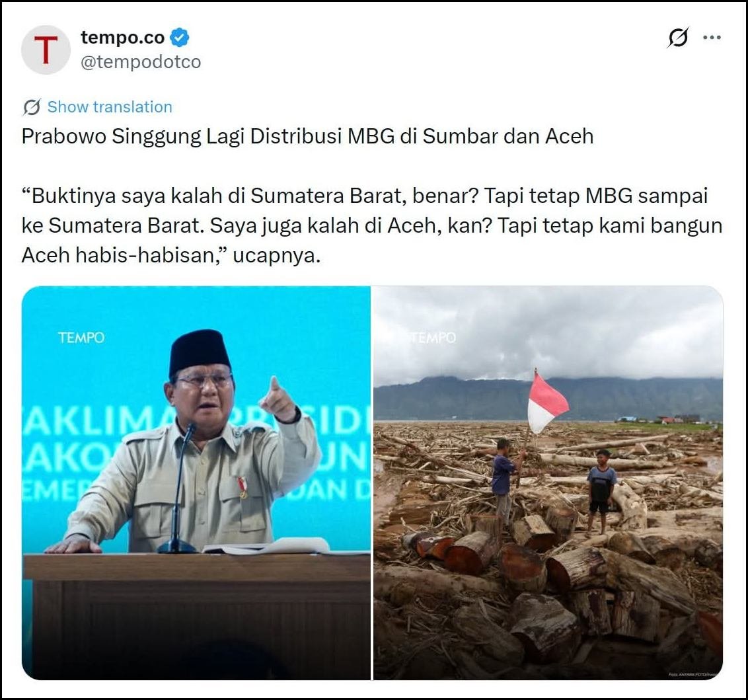
Task: Click the boy standing on logs
Action: click(x=601, y=492)
